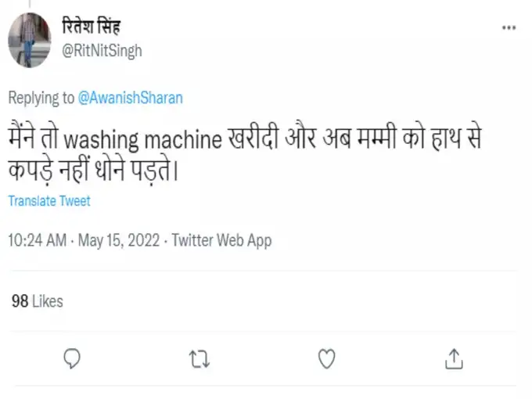
Task: Click the word 'Likes' beside the count
Action: (x=48, y=301)
